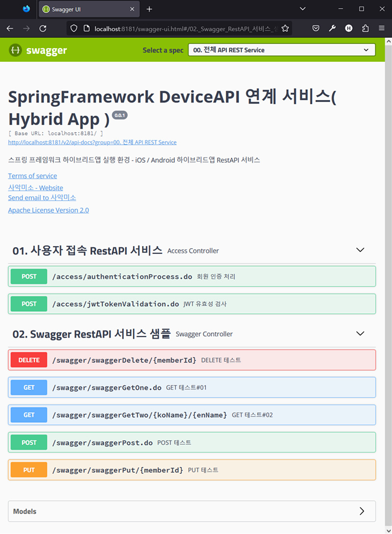The image size is (392, 534).
Task: Click the SpringFramework DeviceAPI title heading
Action: [172, 107]
